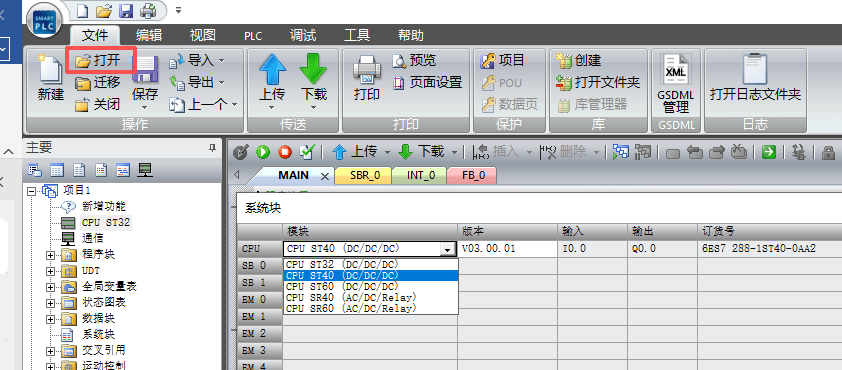Select 新增功能 in project tree
Viewport: 842px width, 370px height.
click(104, 206)
